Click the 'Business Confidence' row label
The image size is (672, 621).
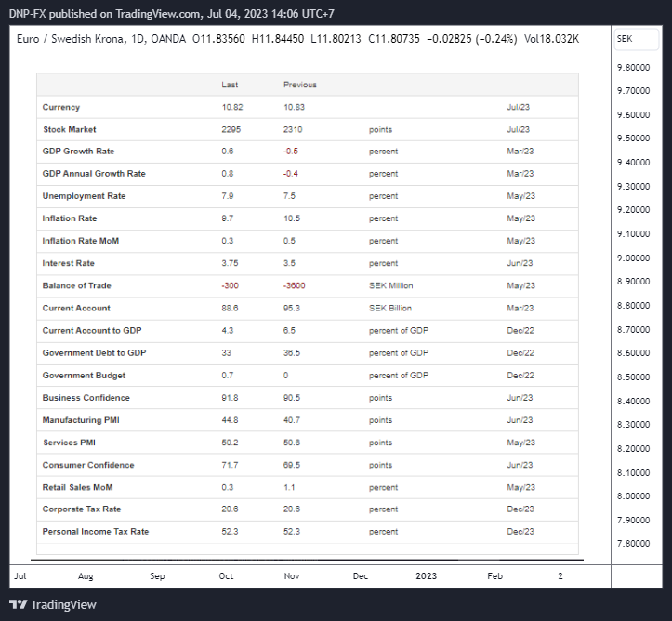(x=86, y=398)
